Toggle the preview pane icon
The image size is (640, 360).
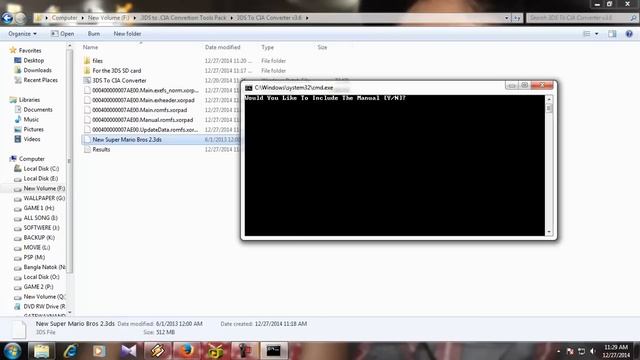pos(612,34)
